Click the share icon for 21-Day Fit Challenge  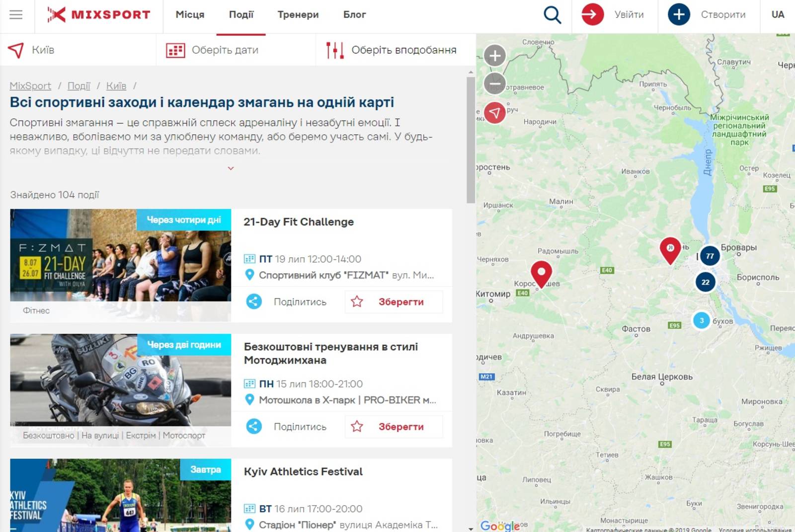pyautogui.click(x=254, y=302)
